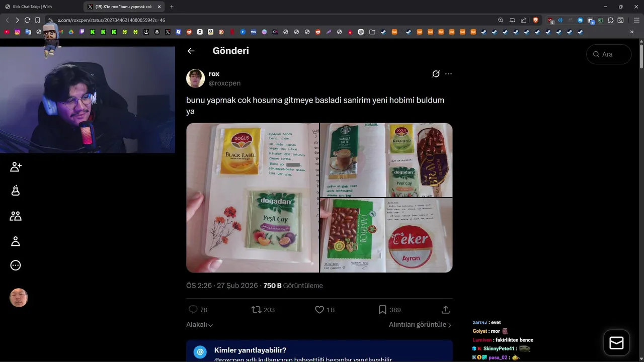Open the Shazam extension icon
644x362 pixels.
point(580,20)
